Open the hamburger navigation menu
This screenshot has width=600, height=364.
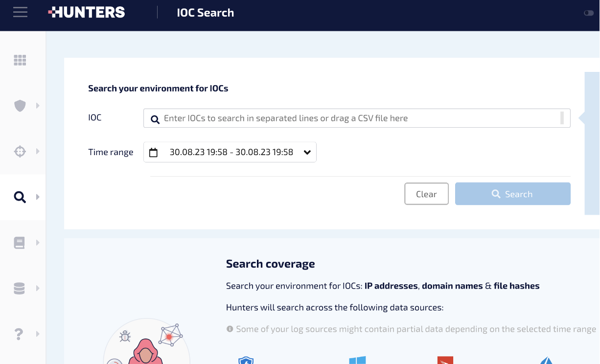20,12
